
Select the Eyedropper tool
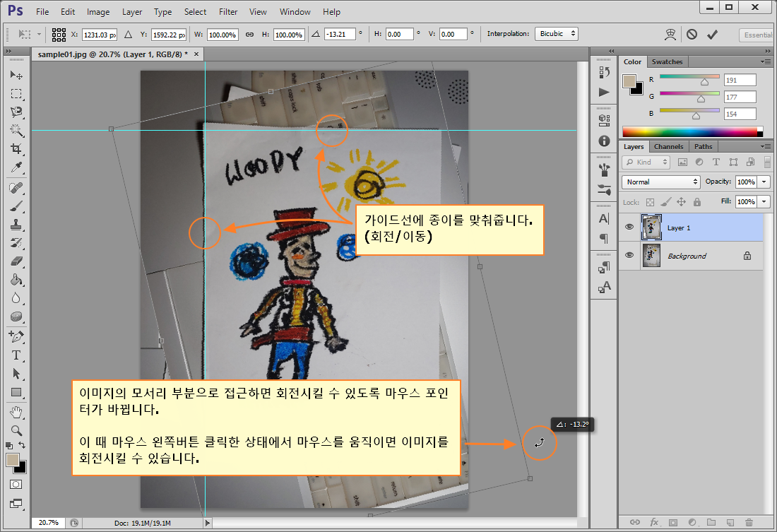click(16, 167)
